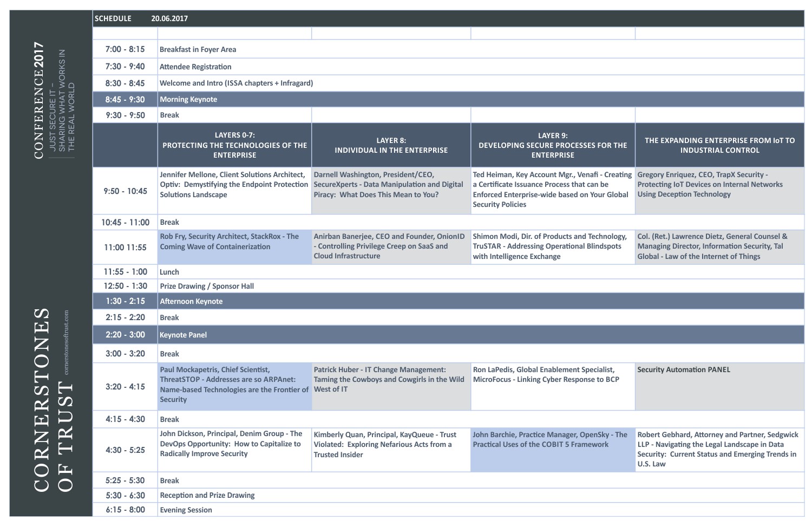Open the Evening Session entry

(x=186, y=510)
